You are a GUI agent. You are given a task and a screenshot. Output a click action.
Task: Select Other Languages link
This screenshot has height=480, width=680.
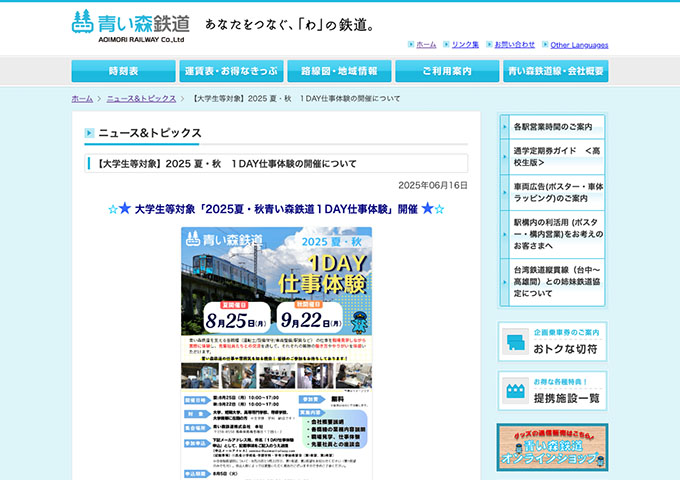click(579, 45)
